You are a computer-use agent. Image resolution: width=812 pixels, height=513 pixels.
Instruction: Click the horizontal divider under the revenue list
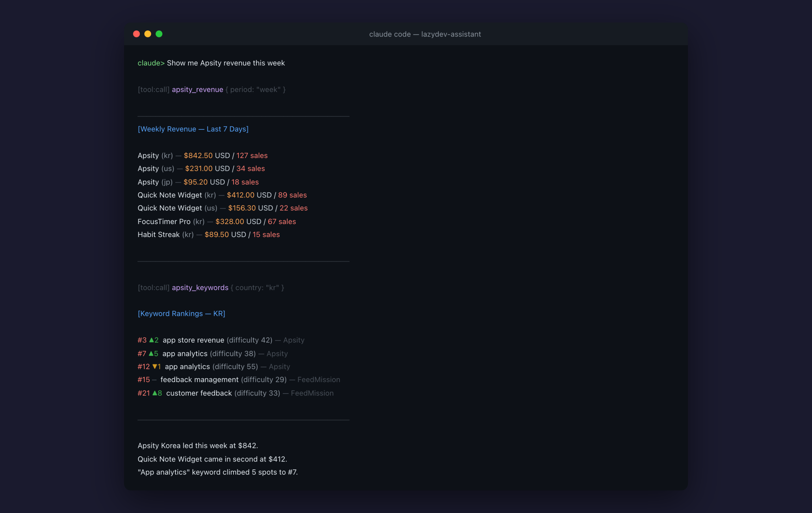pos(243,261)
